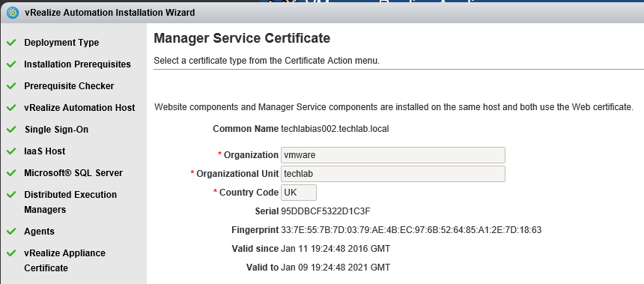Screen dimensions: 644x284
Task: Click the green checkmark beside Installation Prerequisites
Action: pos(11,64)
